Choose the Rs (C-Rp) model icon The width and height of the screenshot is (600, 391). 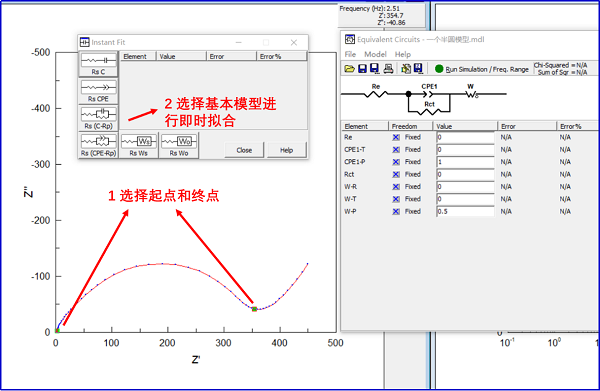[x=98, y=118]
